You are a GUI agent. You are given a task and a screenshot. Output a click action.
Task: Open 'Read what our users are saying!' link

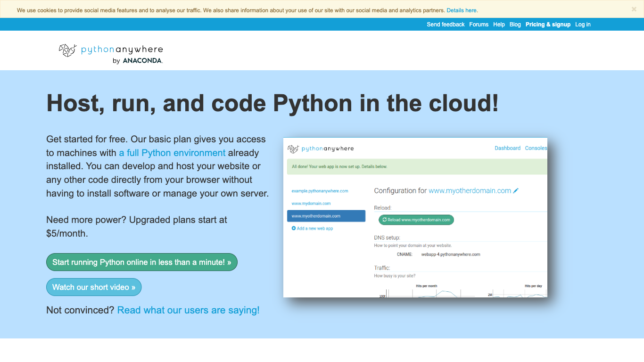pyautogui.click(x=188, y=310)
